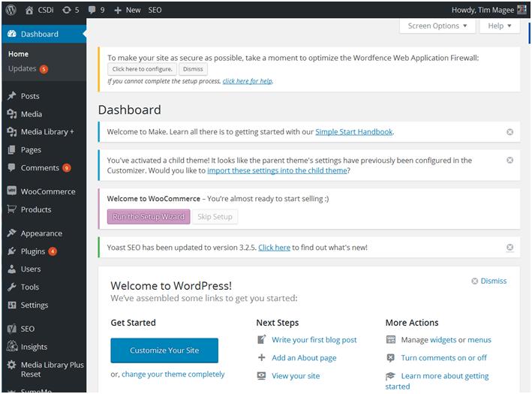Click Customize Your Site button
The width and height of the screenshot is (532, 394).
tap(164, 350)
